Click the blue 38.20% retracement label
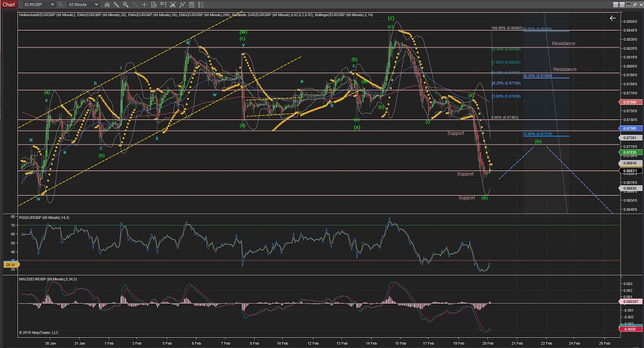Screen dimensions: 644x348 pyautogui.click(x=537, y=76)
